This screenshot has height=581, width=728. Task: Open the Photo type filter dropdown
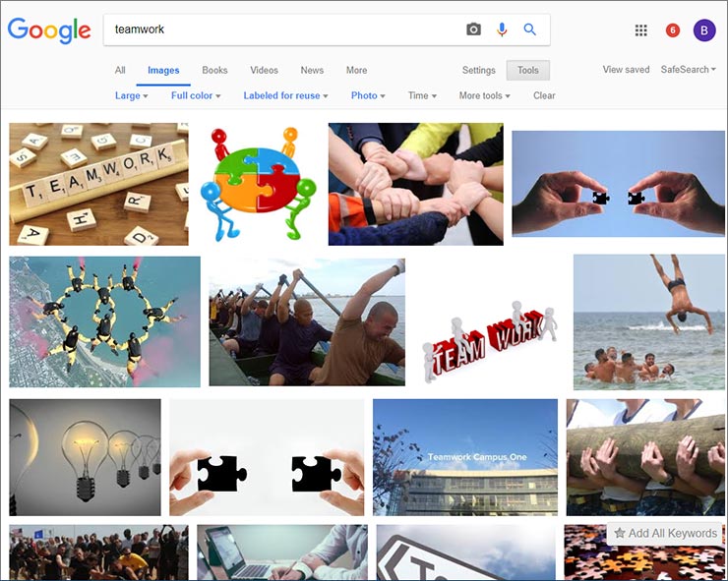click(x=368, y=95)
